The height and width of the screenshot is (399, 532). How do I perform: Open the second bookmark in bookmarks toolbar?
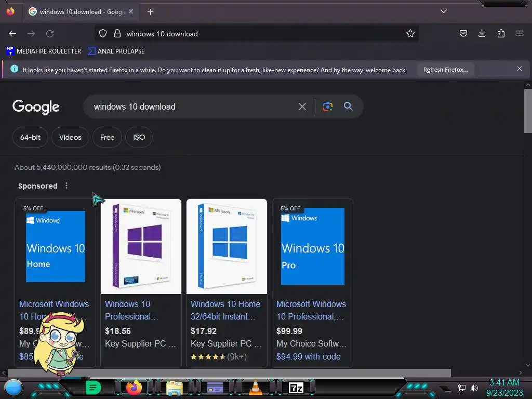click(x=116, y=51)
